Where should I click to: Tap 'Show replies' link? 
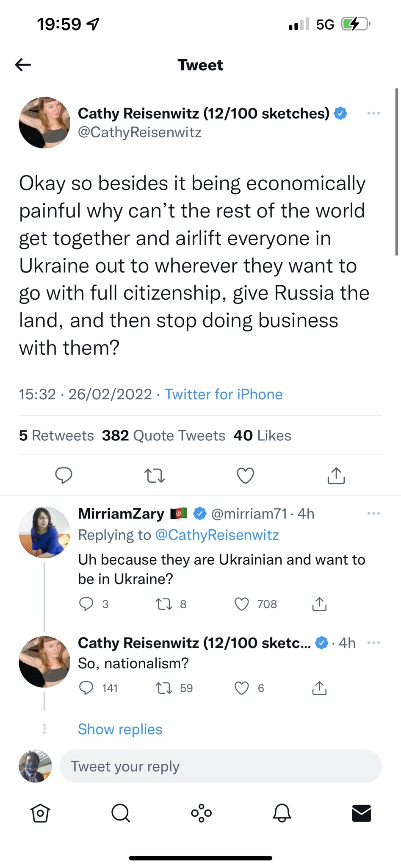120,729
